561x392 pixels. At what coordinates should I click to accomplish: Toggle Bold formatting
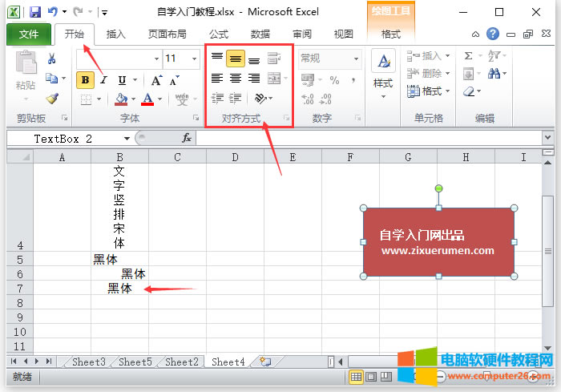point(85,79)
